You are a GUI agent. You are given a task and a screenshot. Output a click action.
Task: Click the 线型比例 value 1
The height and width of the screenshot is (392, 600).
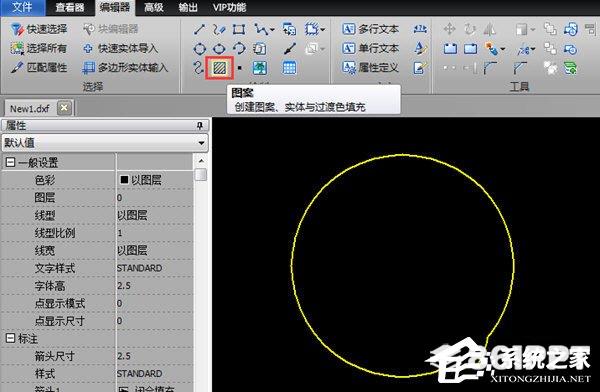(154, 233)
